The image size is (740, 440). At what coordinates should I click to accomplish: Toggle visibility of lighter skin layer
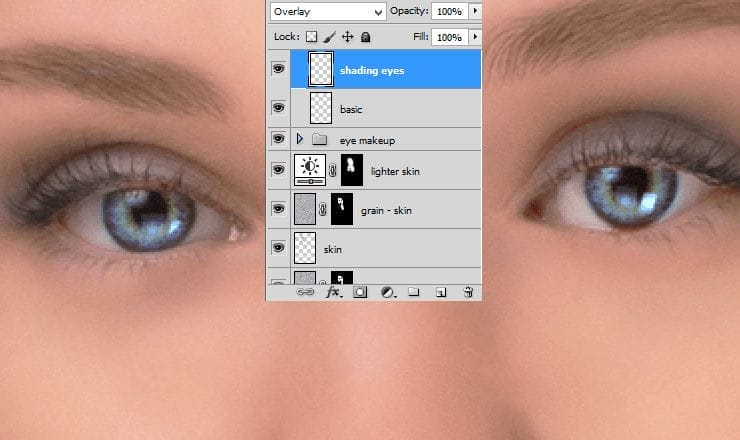pos(278,170)
